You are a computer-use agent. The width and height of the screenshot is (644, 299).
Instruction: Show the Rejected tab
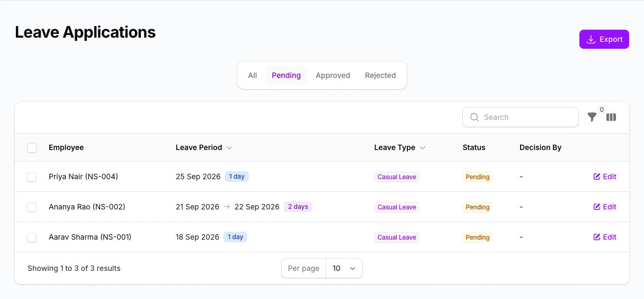point(380,75)
